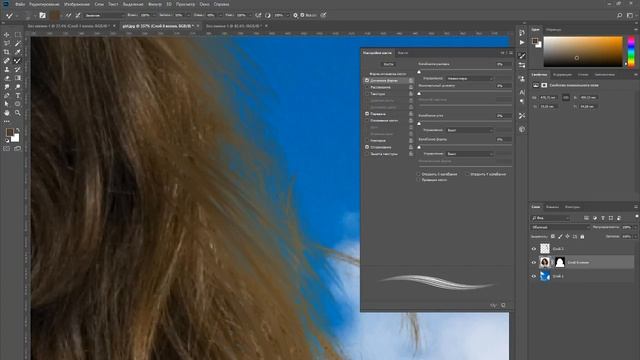This screenshot has height=360, width=640.
Task: Open the gear settings in the options bar
Action: tap(296, 16)
